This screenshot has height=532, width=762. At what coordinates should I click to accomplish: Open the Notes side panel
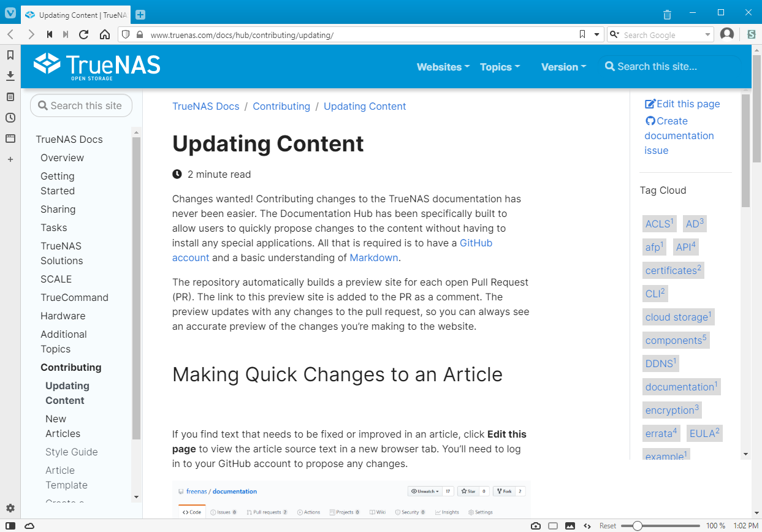(10, 97)
